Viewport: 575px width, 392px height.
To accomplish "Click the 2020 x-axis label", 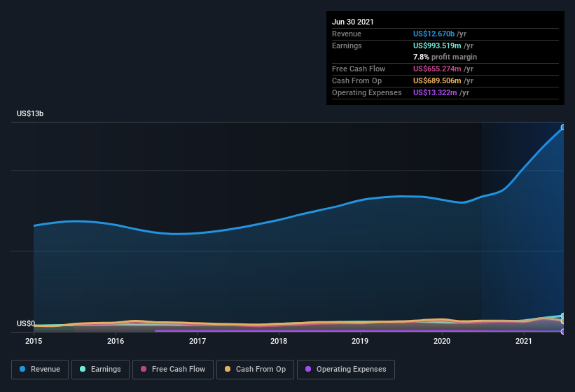I will tap(442, 341).
